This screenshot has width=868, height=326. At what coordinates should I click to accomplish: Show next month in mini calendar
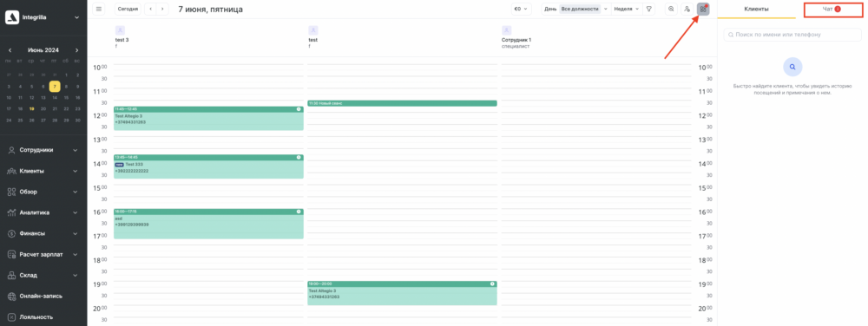coord(77,49)
